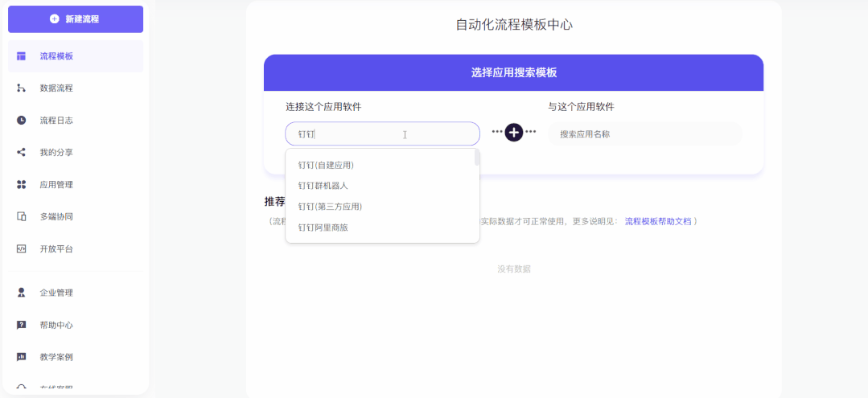Open the 流程日志 menu item
Image resolution: width=868 pixels, height=398 pixels.
coord(56,121)
